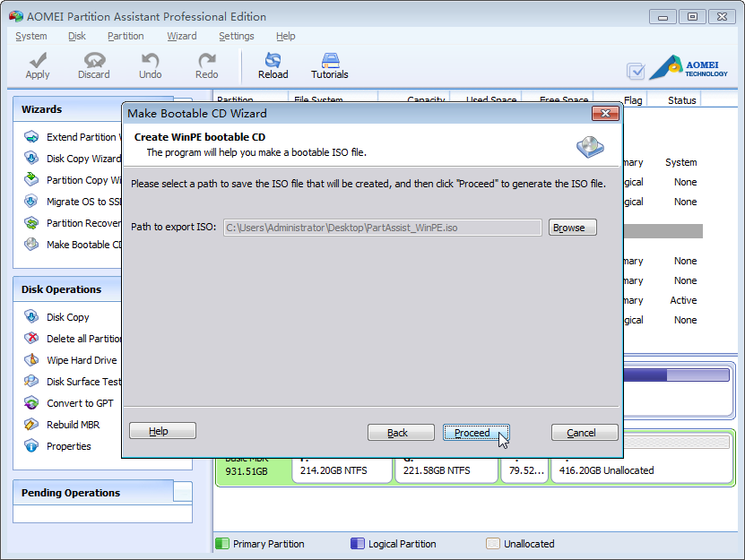This screenshot has width=745, height=560.
Task: Open the Wizard menu
Action: click(x=181, y=36)
